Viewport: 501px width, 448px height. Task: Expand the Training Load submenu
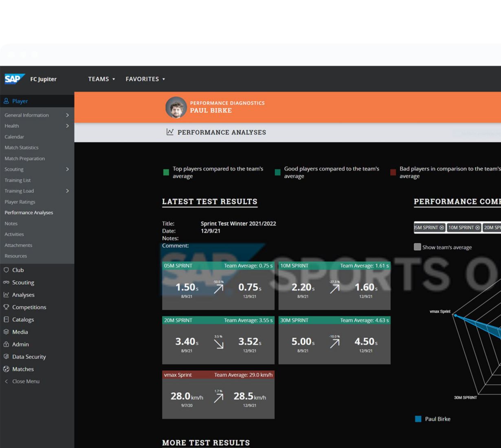pos(67,191)
